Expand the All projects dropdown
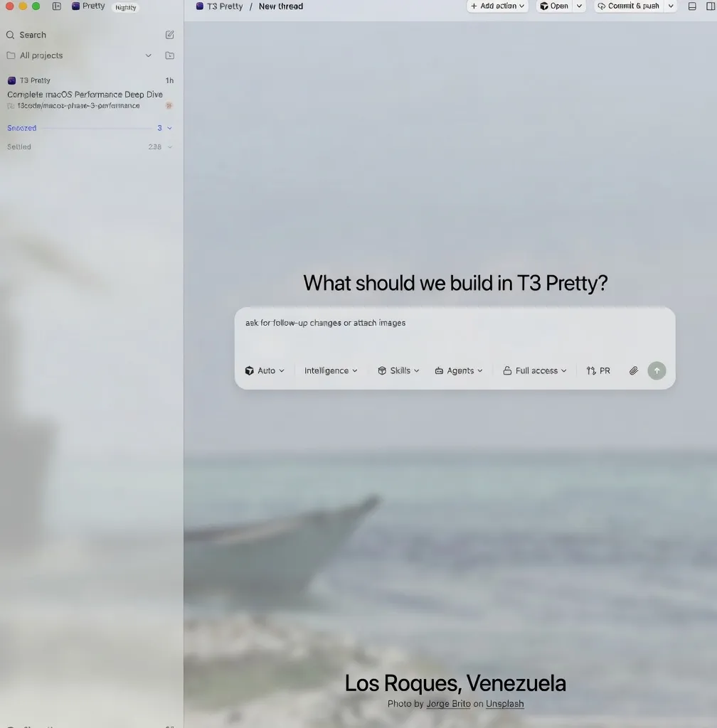The width and height of the screenshot is (717, 728). tap(148, 55)
